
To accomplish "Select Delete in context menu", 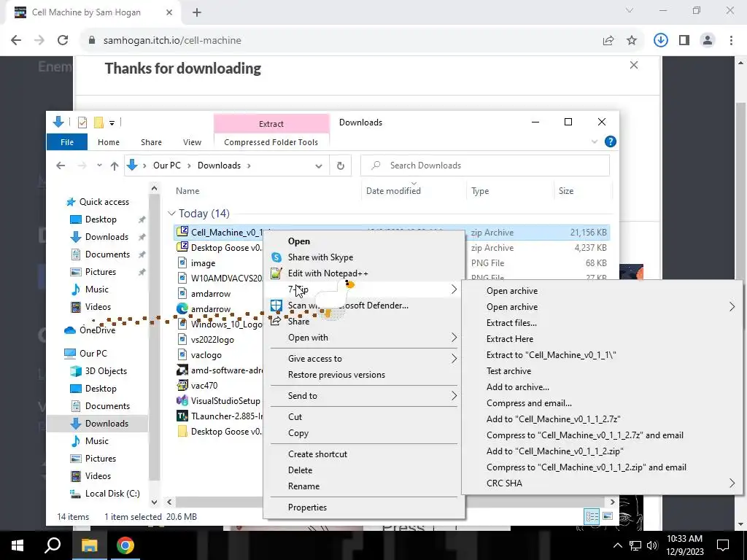I will [x=364, y=470].
